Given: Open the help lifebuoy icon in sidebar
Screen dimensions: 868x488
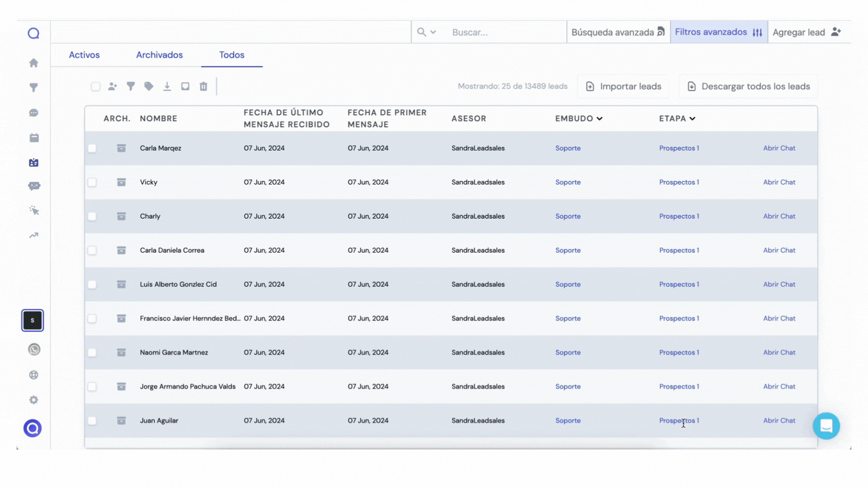Looking at the screenshot, I should 34,375.
